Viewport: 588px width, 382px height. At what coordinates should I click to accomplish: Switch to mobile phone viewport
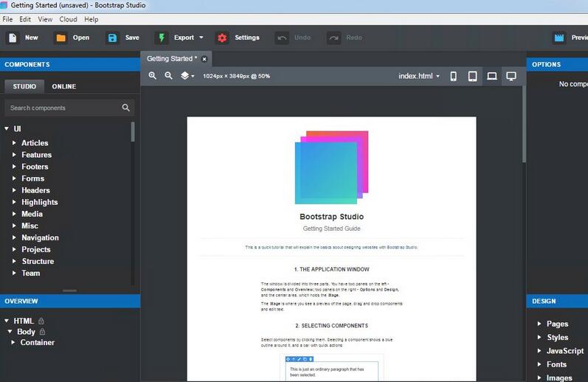454,76
